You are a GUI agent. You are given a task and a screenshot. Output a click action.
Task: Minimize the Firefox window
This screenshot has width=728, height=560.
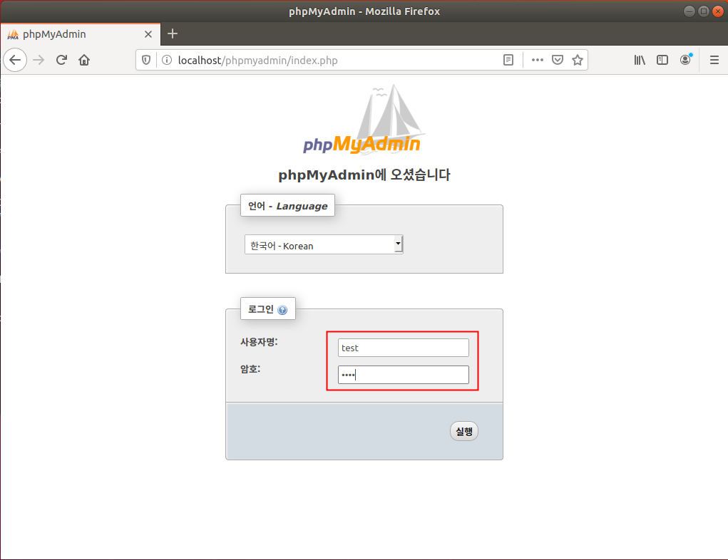[x=689, y=11]
